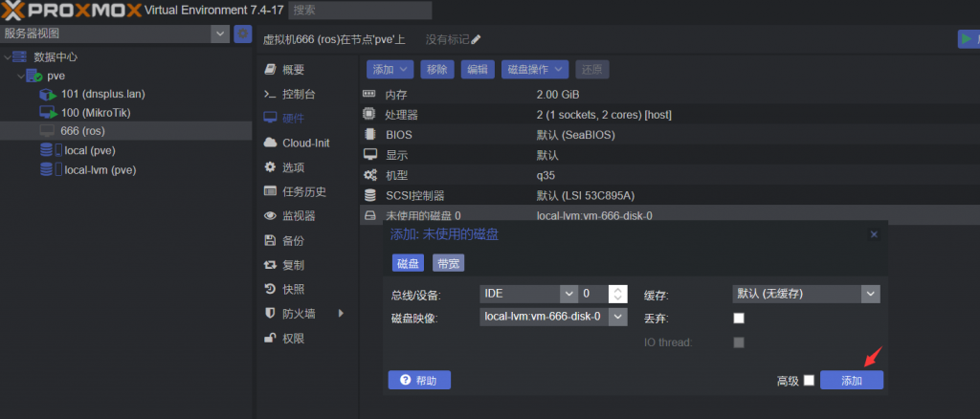Click the device number field showing 0
This screenshot has height=419, width=980.
click(593, 294)
